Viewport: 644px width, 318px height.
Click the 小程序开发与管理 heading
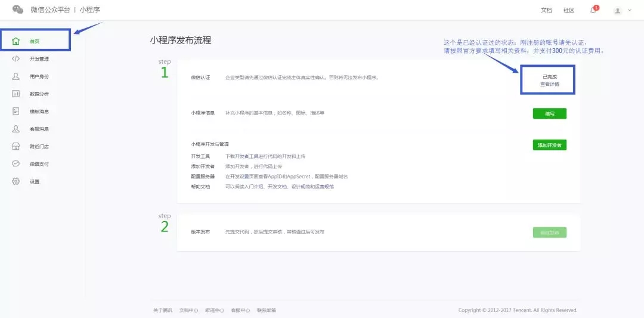(x=210, y=144)
